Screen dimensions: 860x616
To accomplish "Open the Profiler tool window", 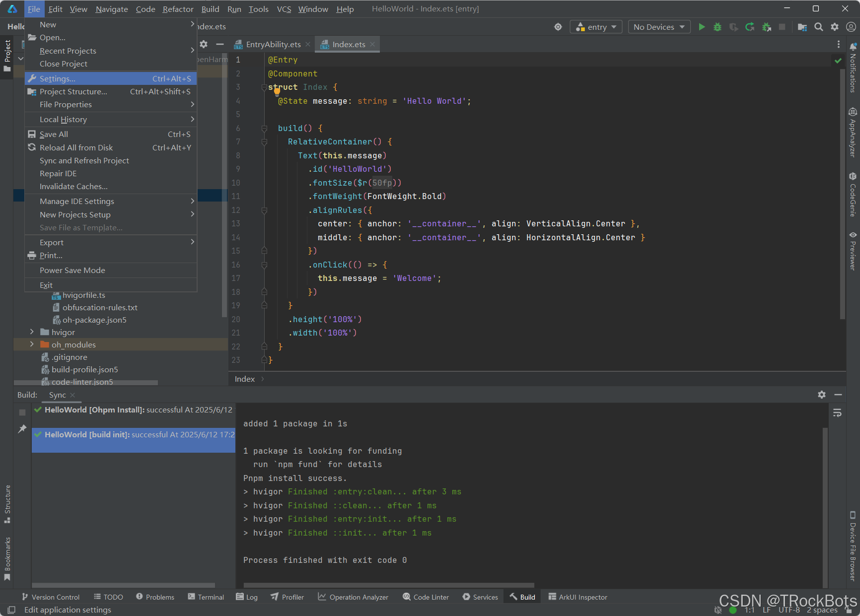I will (x=287, y=597).
